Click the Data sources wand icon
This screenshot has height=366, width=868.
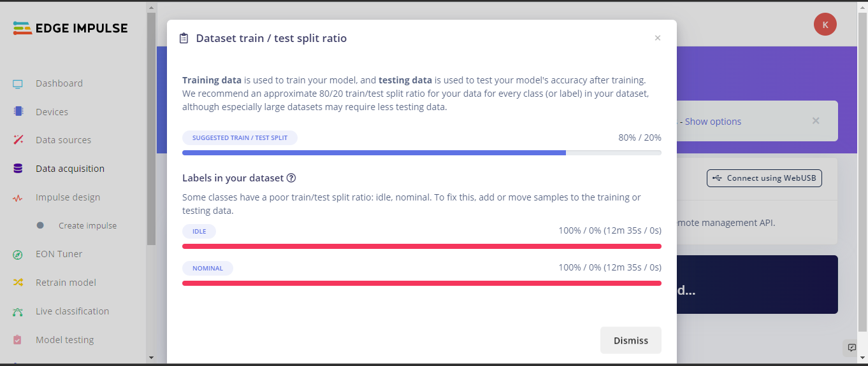click(x=18, y=140)
